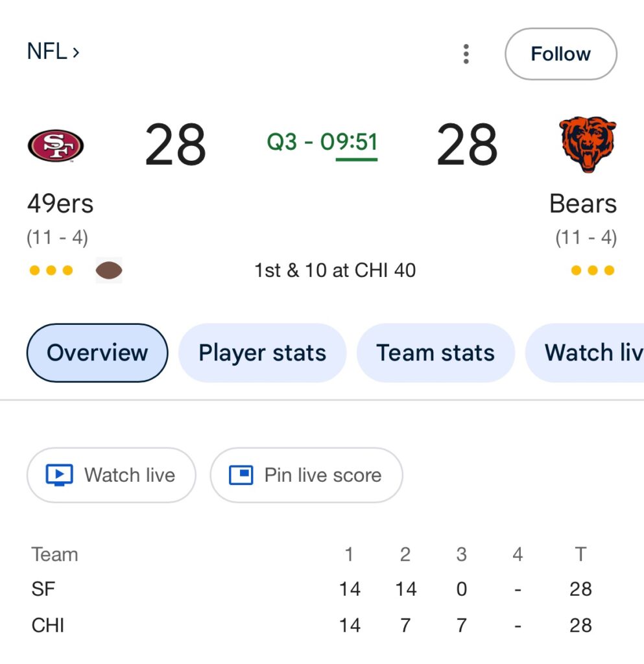Click the Q3 09:51 game clock
The height and width of the screenshot is (664, 644).
click(322, 142)
